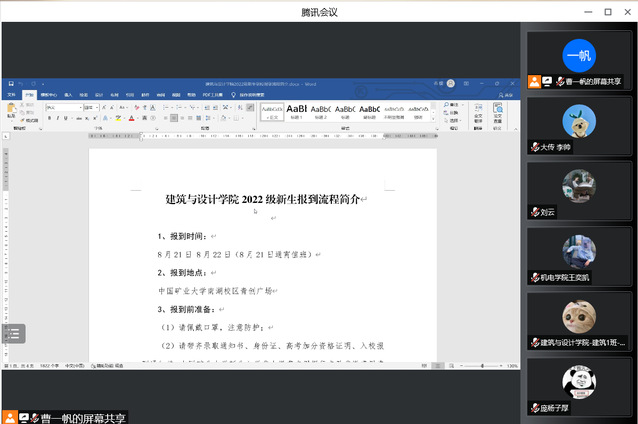Viewport: 638px width, 424px height.
Task: Toggle bold formatting in the ribbon
Action: pos(49,117)
